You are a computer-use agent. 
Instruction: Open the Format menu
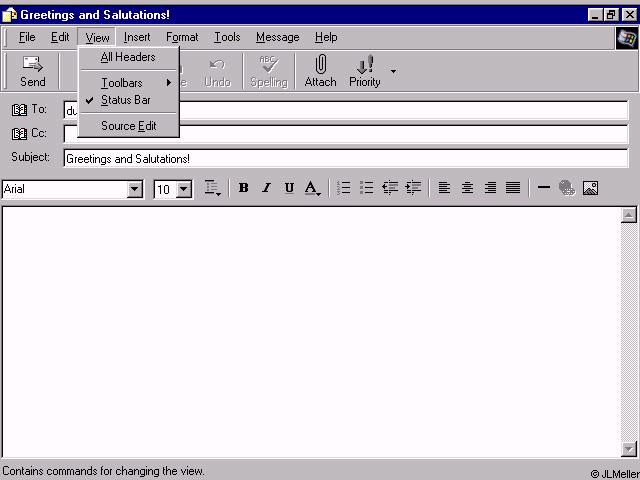click(x=182, y=37)
